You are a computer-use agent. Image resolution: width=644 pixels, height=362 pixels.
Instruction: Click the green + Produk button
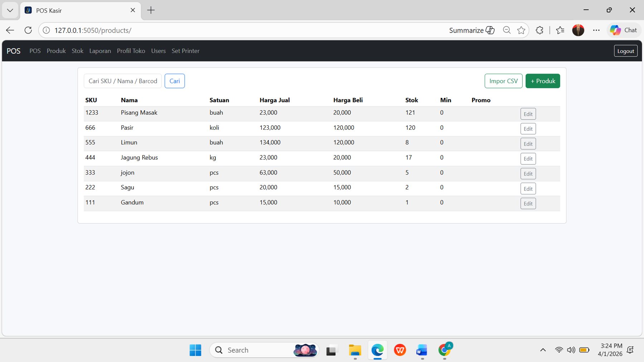click(542, 81)
